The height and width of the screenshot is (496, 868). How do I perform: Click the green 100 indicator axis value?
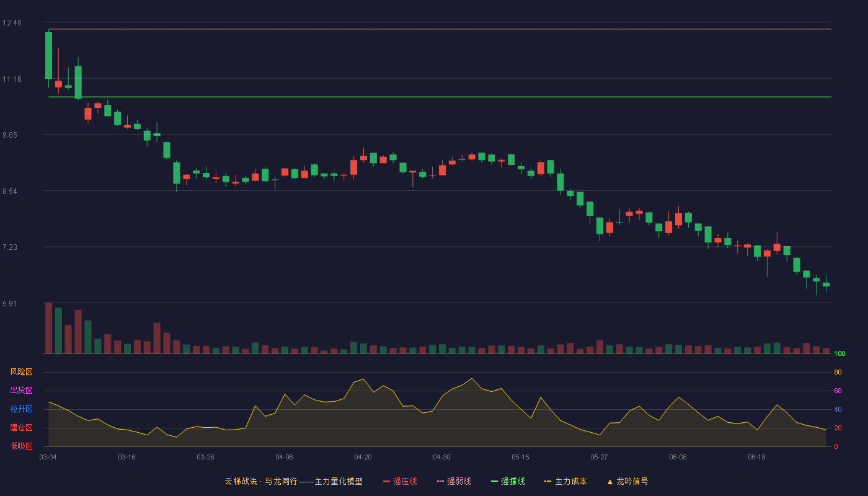click(839, 354)
